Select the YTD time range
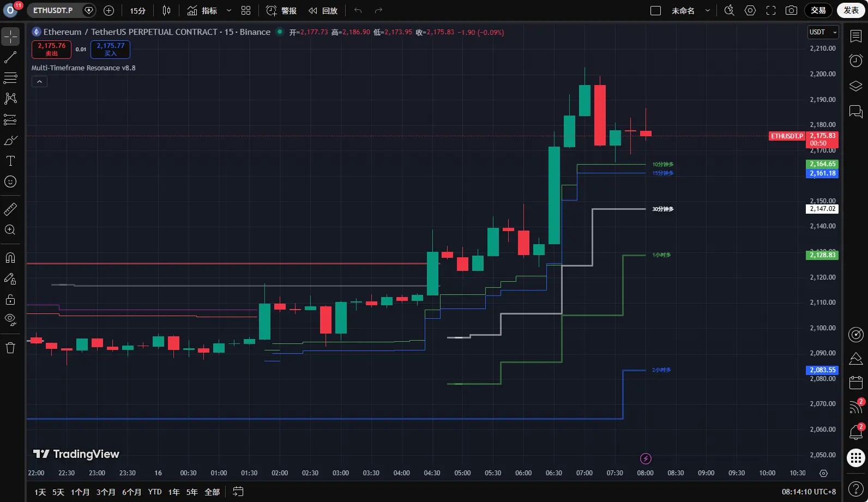This screenshot has width=868, height=502. click(155, 492)
